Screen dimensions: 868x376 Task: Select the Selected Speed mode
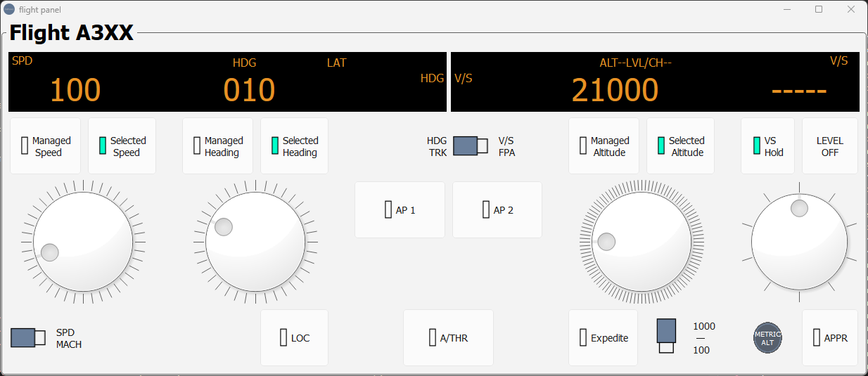click(122, 145)
